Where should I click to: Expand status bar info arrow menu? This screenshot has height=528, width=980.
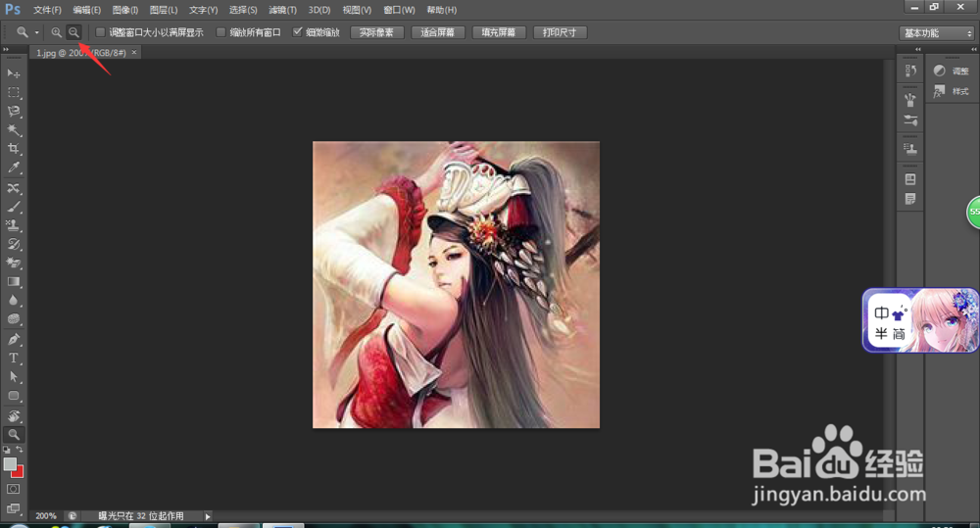tap(208, 516)
